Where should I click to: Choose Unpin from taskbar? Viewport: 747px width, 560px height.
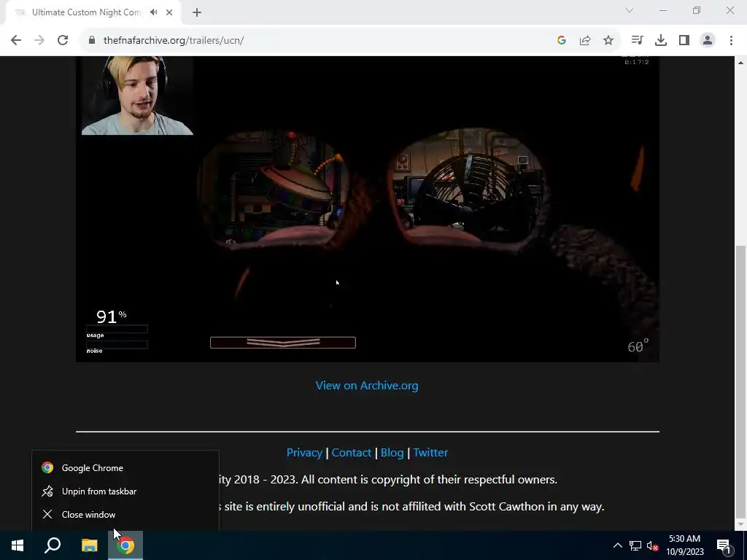point(125,491)
